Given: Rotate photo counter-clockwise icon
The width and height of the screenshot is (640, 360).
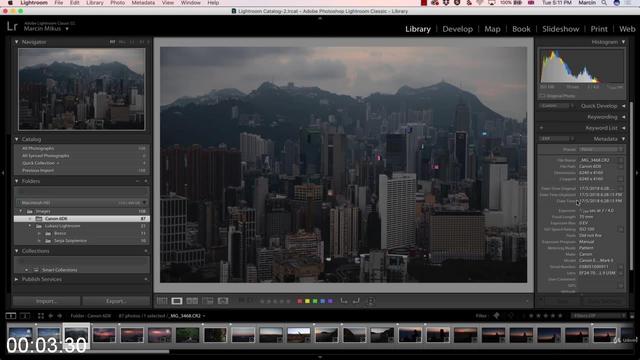Looking at the screenshot, I should [x=344, y=301].
